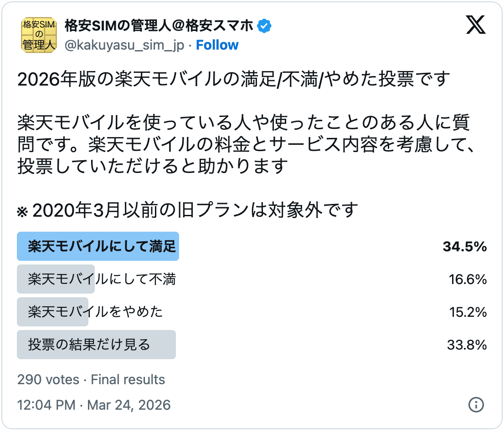Select the poll option 楽天モバイルにして満足
Viewport: 504px width, 432px height.
coord(98,246)
